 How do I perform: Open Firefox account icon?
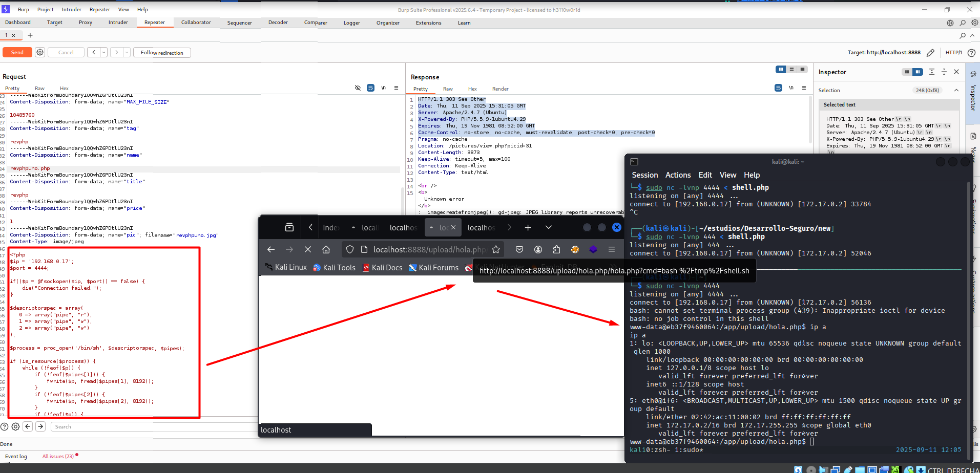click(x=538, y=249)
